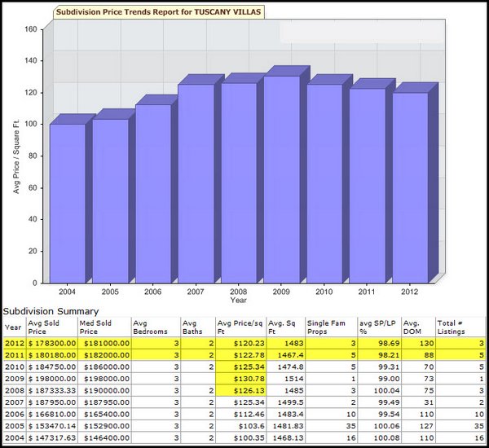This screenshot has height=448, width=489.
Task: Click the Avg Sold Price column header
Action: pos(51,327)
